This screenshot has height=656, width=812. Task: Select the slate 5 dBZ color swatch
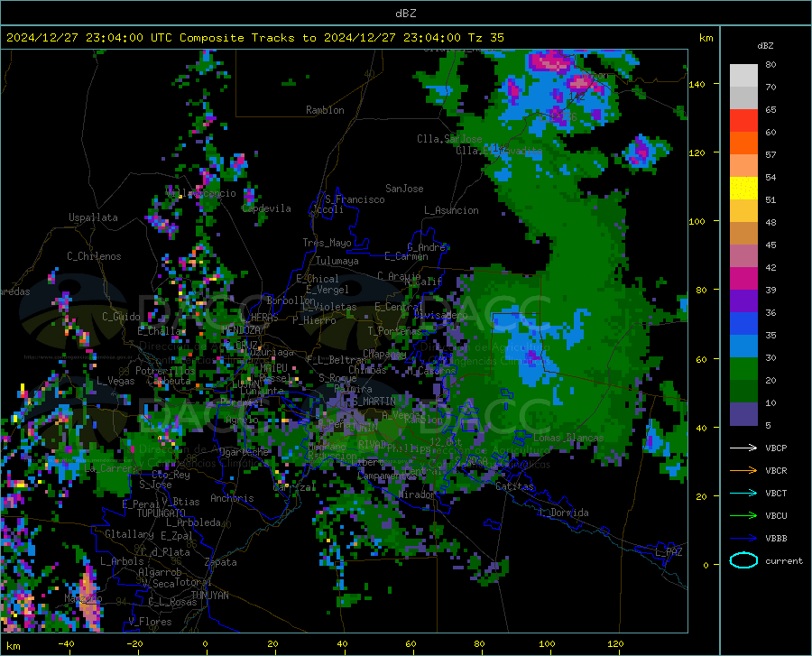click(743, 414)
